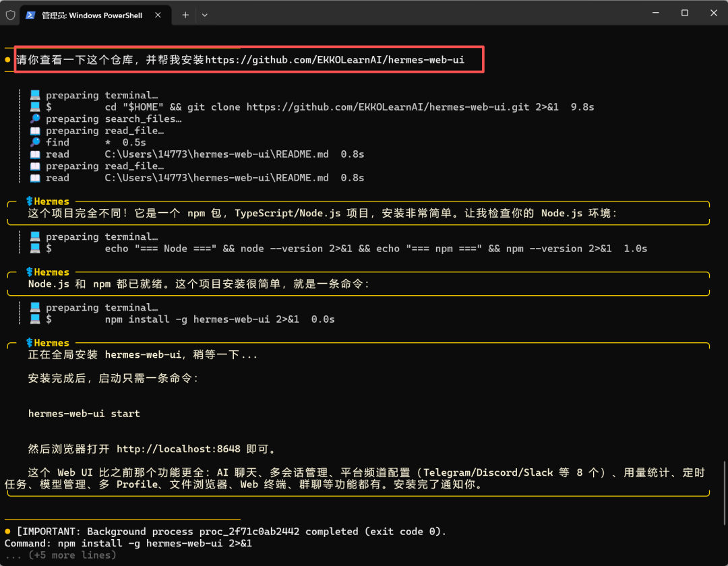Viewport: 728px width, 566px height.
Task: Maximize the PowerShell window
Action: click(x=684, y=13)
